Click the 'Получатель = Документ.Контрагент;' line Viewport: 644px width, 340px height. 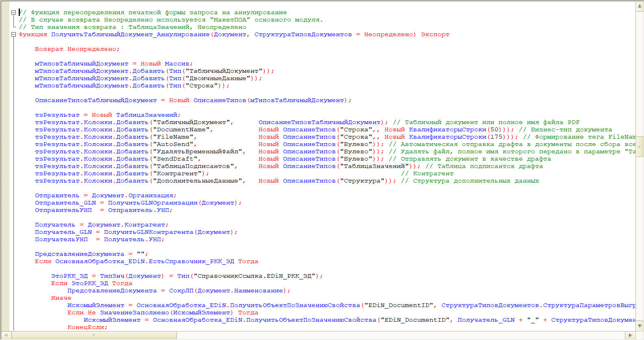[x=102, y=225]
